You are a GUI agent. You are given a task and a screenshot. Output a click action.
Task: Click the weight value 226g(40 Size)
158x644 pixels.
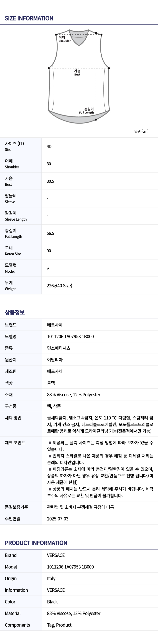(59, 285)
